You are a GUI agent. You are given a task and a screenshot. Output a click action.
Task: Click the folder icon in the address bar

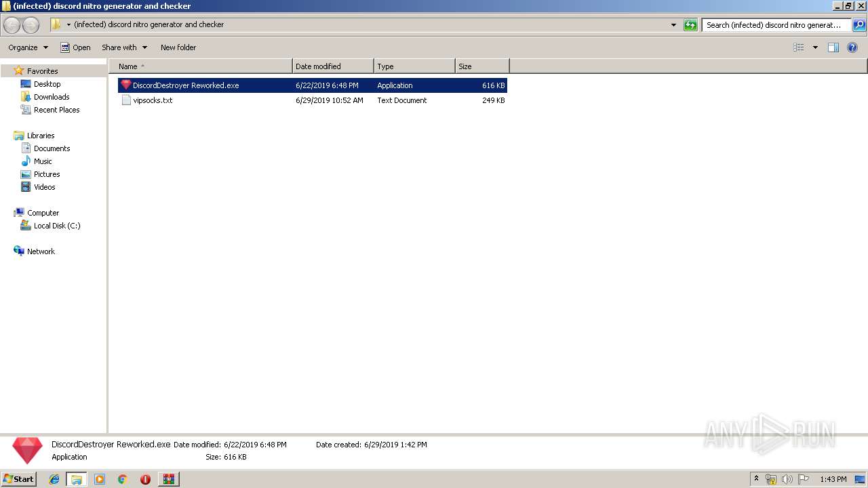[x=56, y=24]
